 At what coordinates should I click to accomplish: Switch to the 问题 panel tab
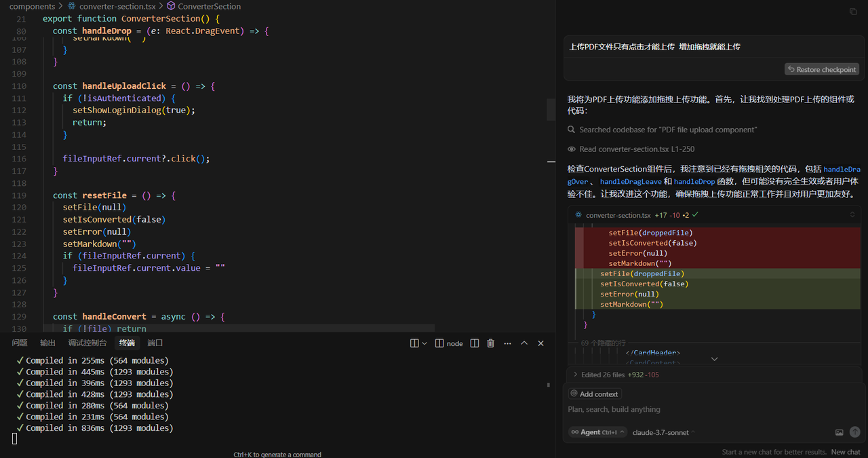pyautogui.click(x=20, y=343)
